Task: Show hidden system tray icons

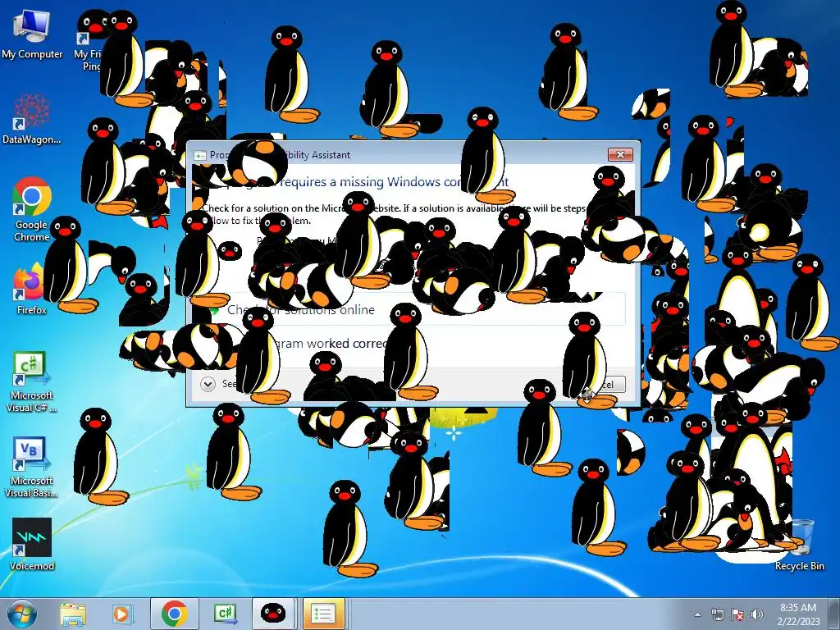Action: (697, 614)
